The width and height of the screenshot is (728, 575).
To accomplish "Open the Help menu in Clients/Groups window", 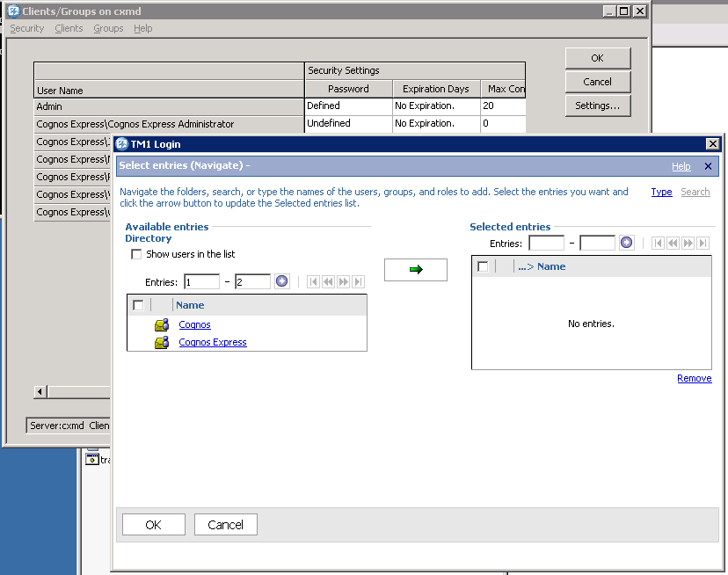I will coord(143,28).
